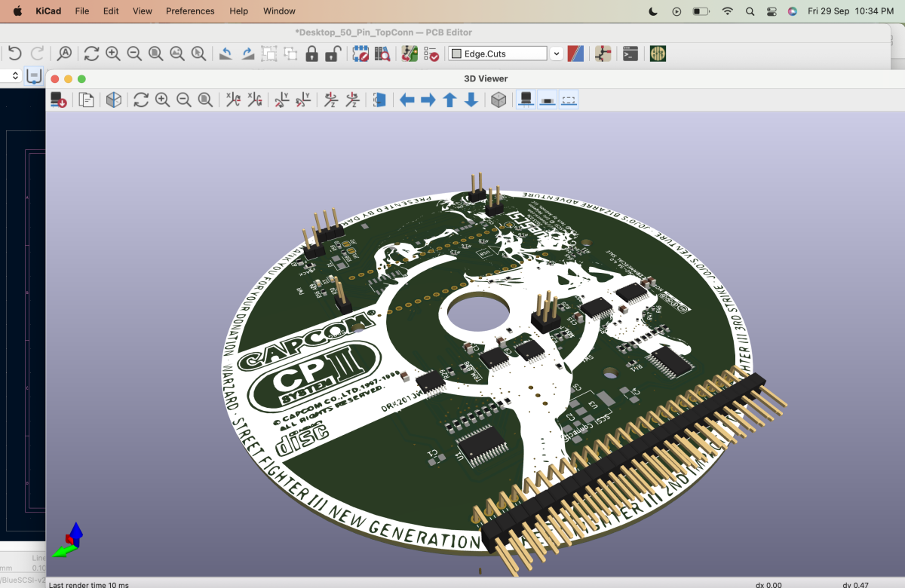The image size is (905, 588).
Task: Zoom in within the 3D Viewer
Action: (162, 100)
